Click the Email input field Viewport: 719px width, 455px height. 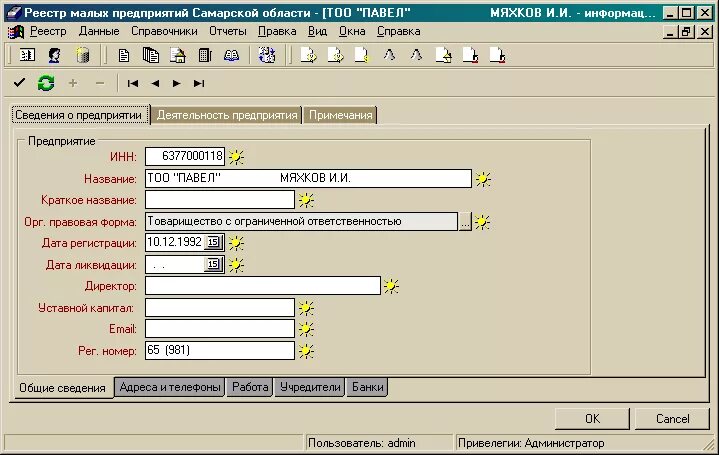(x=220, y=328)
